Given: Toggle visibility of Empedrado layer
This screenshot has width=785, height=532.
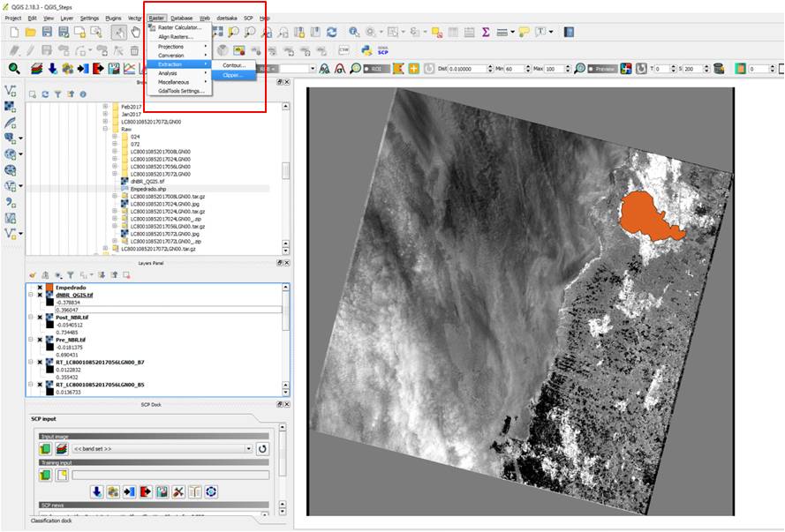Looking at the screenshot, I should pyautogui.click(x=41, y=288).
